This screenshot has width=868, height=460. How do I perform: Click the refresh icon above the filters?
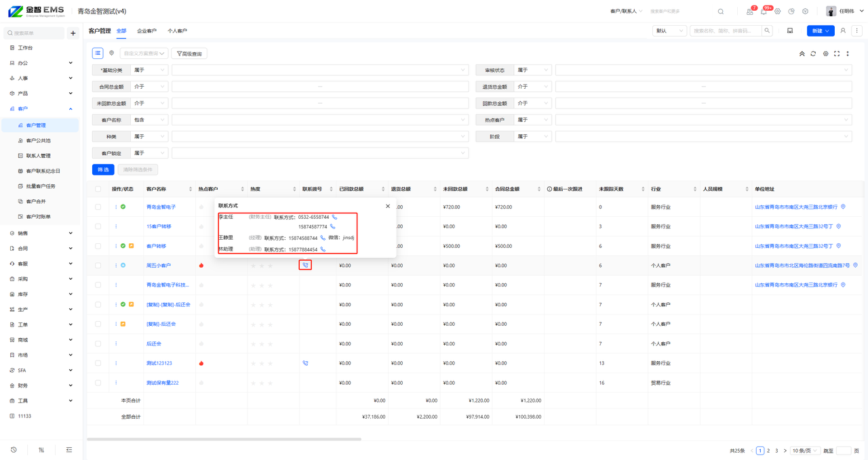[x=813, y=54]
